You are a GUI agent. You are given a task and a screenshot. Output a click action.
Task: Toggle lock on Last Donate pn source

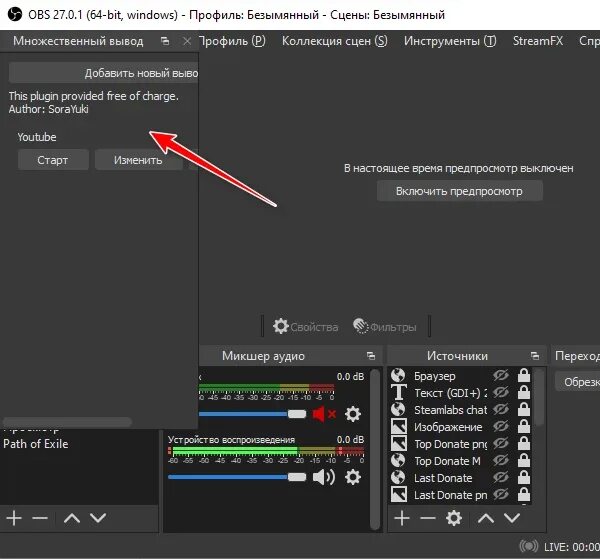click(x=524, y=494)
